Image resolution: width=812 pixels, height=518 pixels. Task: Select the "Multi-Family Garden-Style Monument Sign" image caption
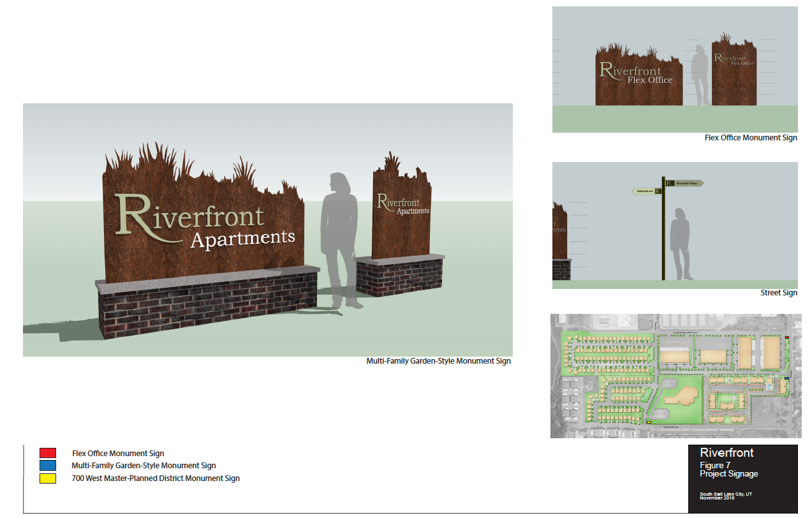(438, 361)
